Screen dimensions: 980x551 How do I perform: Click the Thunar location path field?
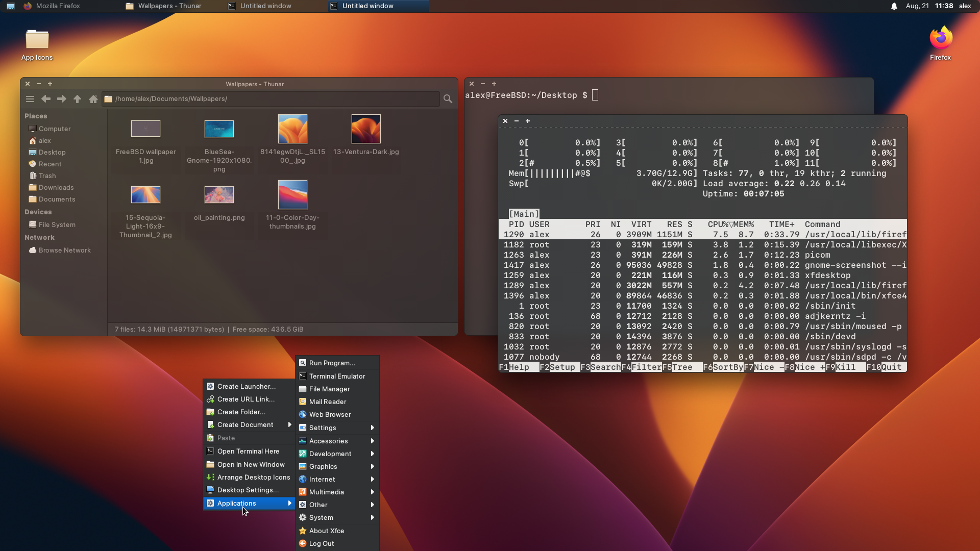coord(271,99)
